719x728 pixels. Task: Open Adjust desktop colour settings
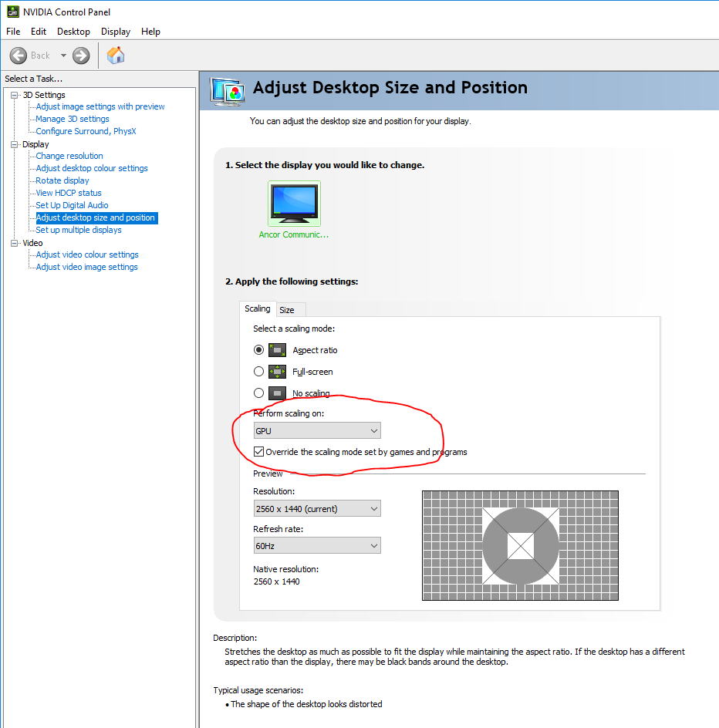tap(92, 168)
